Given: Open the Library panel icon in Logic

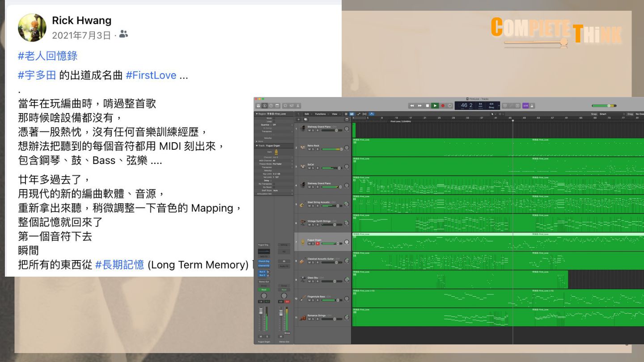Looking at the screenshot, I should coord(258,106).
